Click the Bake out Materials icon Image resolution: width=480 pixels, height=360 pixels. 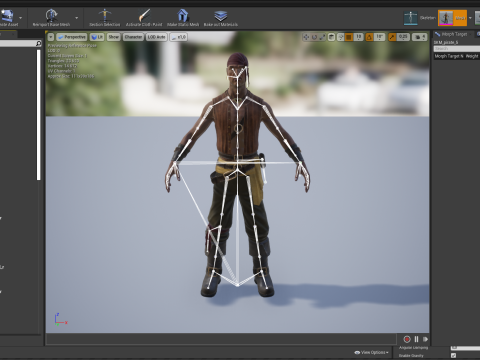(221, 15)
